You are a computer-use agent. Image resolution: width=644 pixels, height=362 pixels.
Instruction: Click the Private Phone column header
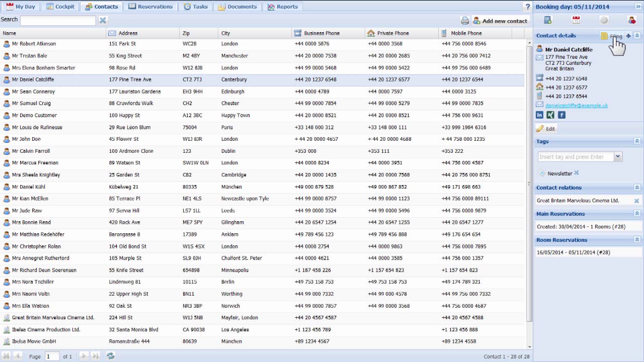coord(401,33)
